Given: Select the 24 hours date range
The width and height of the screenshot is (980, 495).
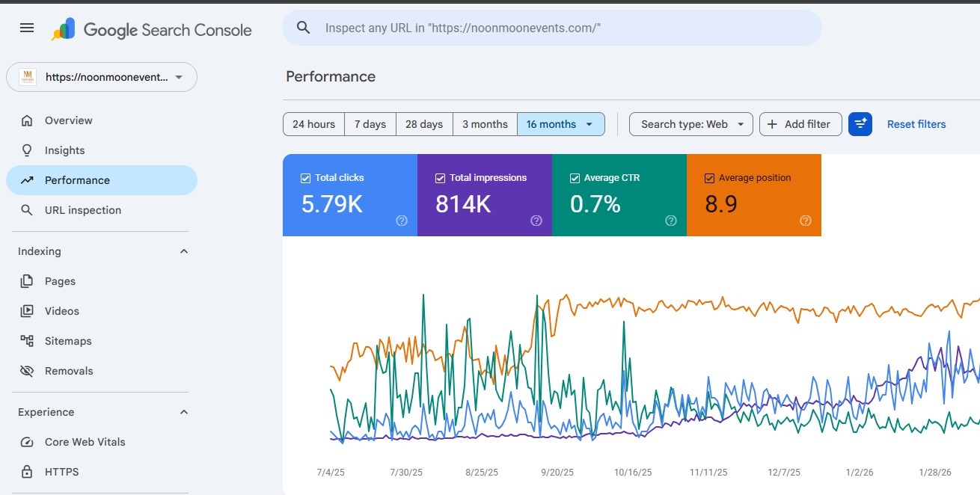Looking at the screenshot, I should 313,124.
